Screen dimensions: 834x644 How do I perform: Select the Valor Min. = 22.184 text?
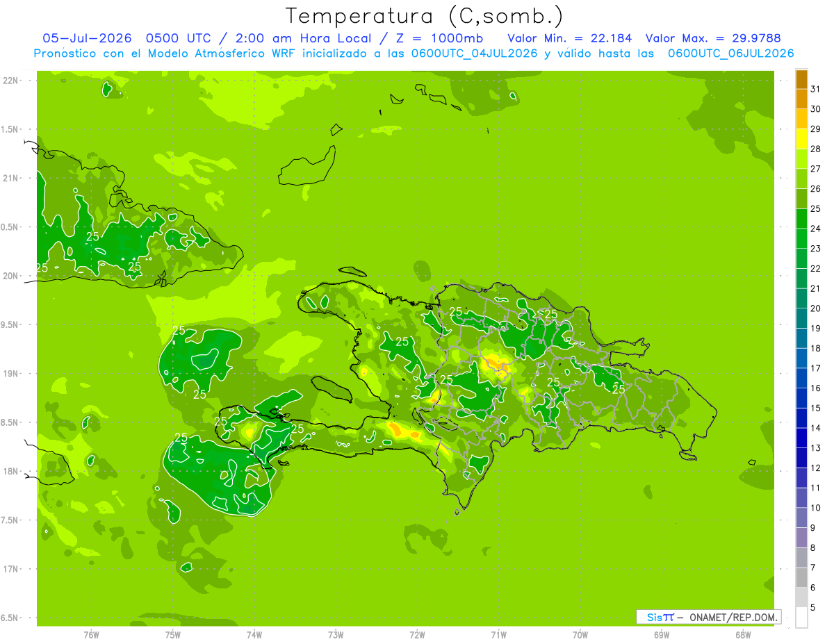(x=570, y=38)
